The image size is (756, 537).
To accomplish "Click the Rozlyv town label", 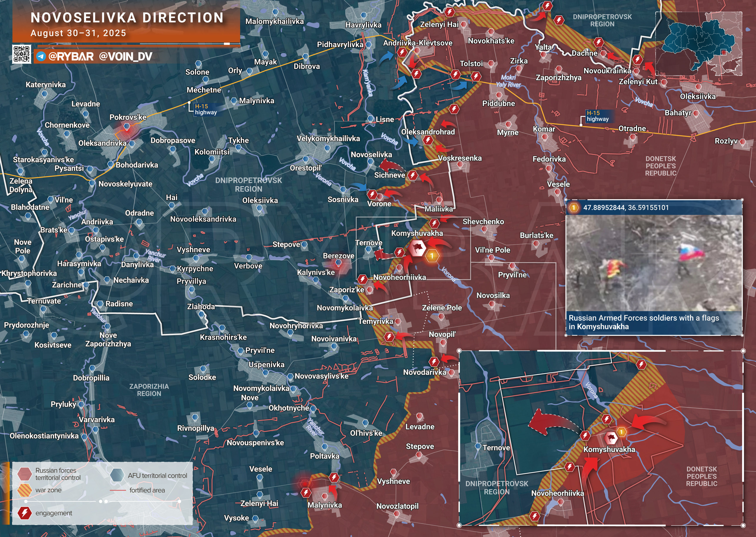I will click(726, 141).
